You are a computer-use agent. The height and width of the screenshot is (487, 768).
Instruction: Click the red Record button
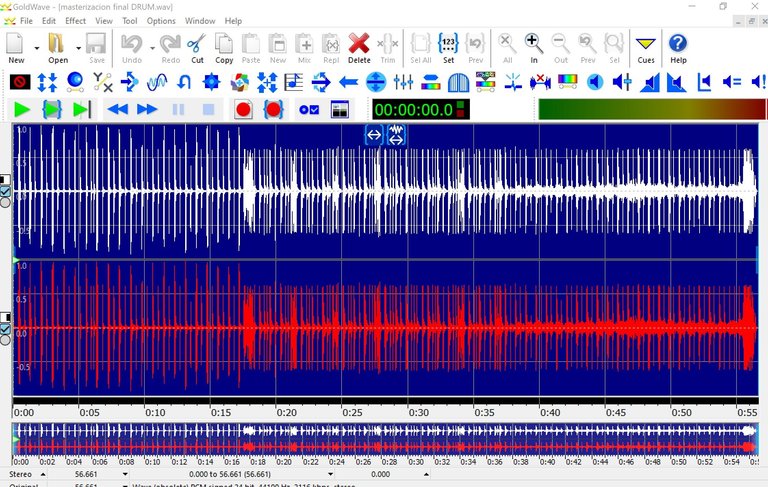243,110
